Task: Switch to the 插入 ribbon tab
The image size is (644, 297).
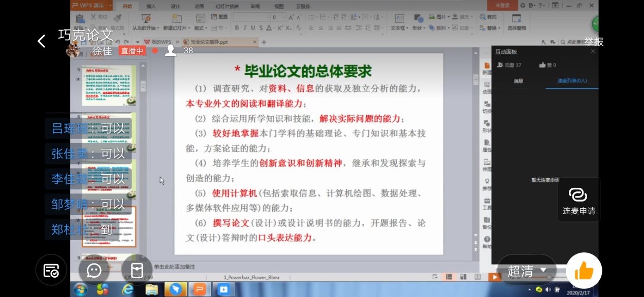Action: point(151,6)
